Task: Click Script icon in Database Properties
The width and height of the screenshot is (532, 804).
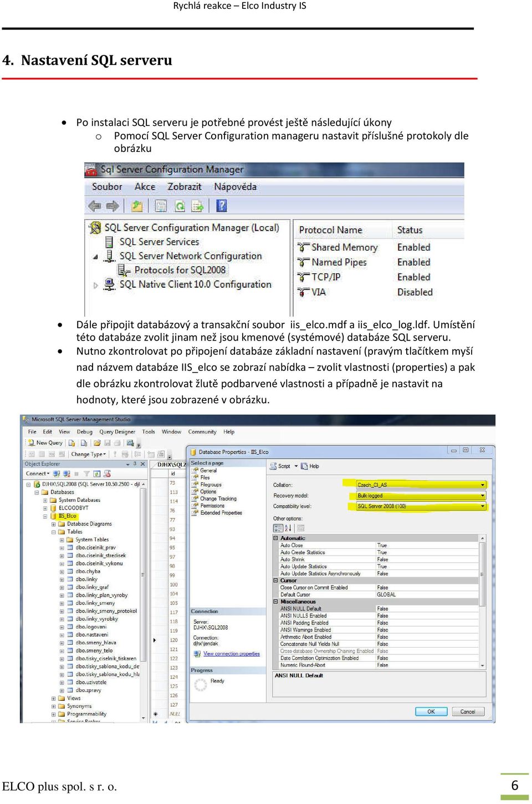Action: click(x=273, y=466)
